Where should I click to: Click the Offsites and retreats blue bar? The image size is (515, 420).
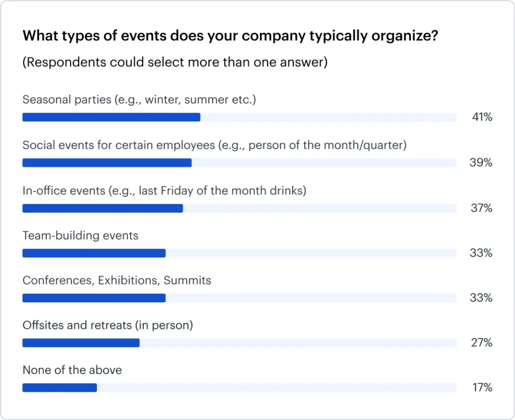pyautogui.click(x=81, y=343)
